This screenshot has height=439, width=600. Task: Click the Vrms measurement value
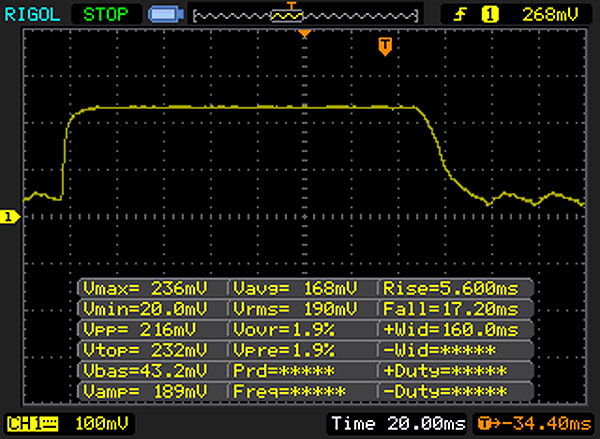[302, 309]
